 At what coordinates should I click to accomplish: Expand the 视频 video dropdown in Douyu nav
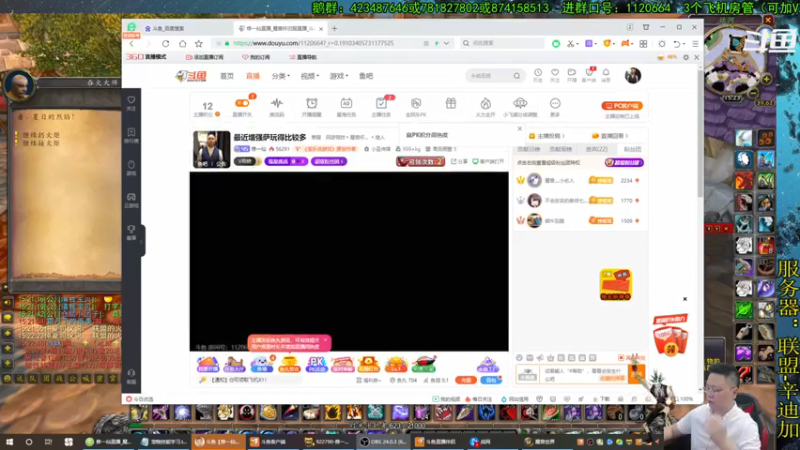click(309, 76)
